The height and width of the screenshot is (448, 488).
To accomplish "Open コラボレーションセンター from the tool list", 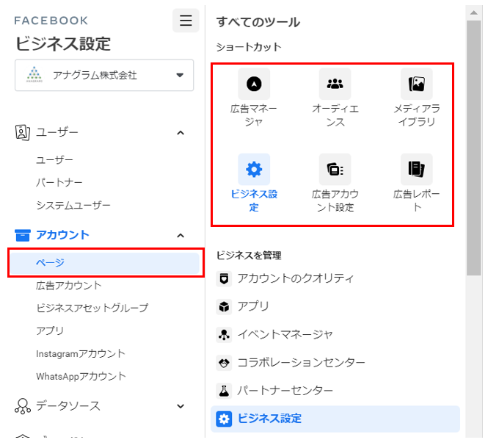I will 300,362.
